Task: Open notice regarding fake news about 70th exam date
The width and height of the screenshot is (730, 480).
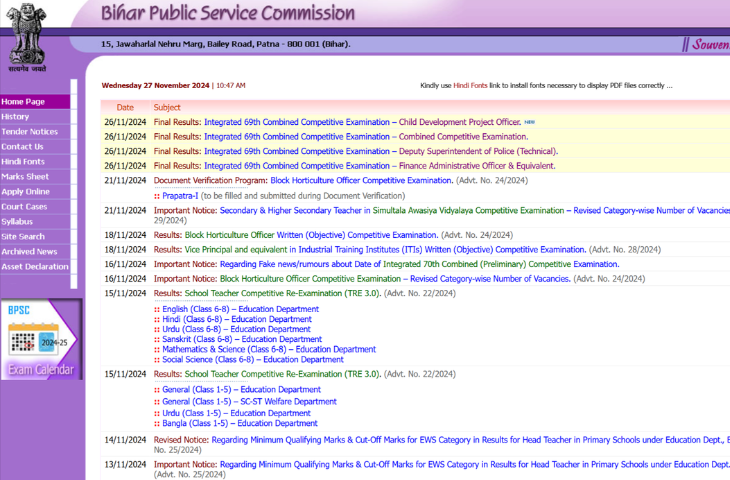Action: coord(419,264)
